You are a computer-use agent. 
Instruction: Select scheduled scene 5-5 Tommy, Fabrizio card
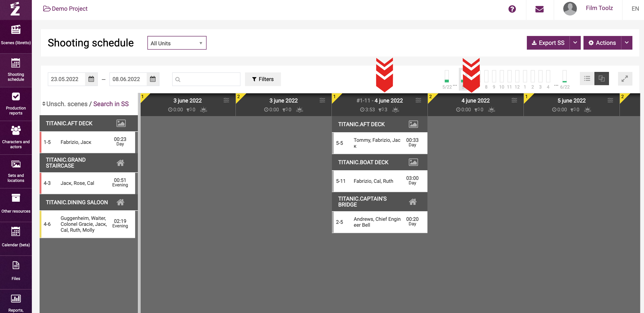379,143
